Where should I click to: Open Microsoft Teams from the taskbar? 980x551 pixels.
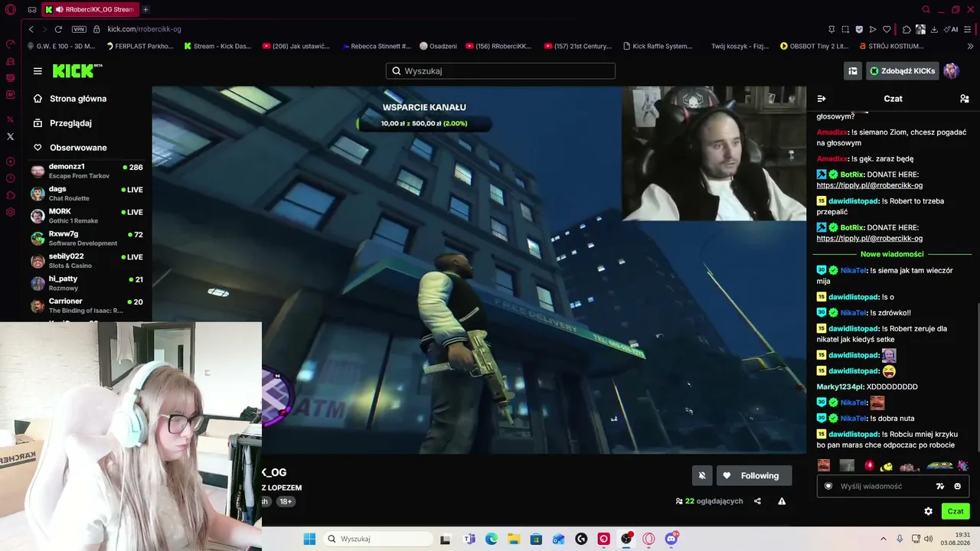(469, 539)
